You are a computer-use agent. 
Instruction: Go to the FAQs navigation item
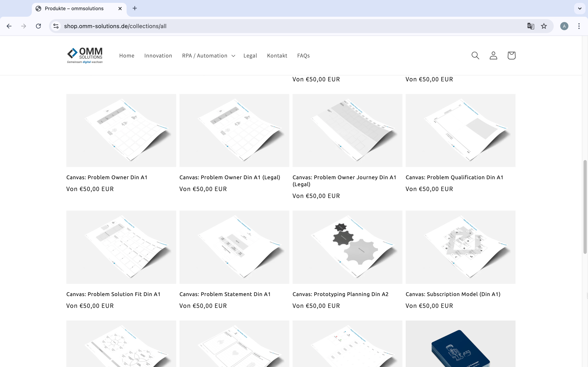[x=303, y=56]
